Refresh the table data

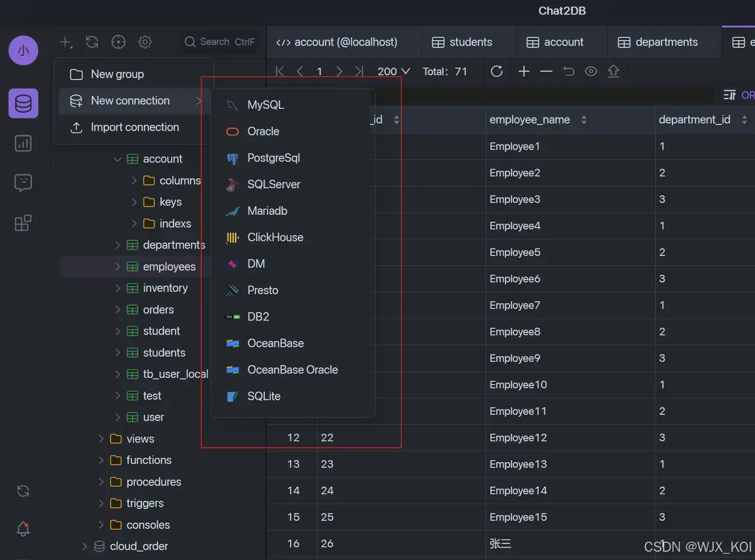[x=497, y=71]
